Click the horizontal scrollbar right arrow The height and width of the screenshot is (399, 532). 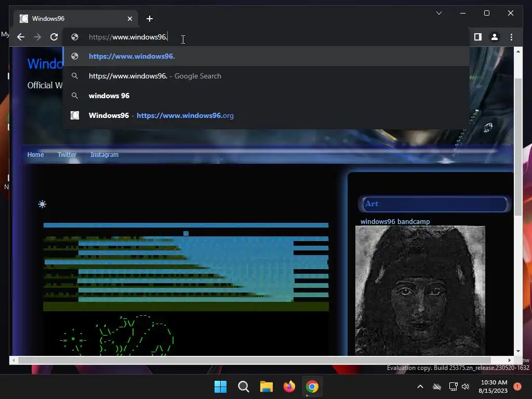click(x=509, y=361)
